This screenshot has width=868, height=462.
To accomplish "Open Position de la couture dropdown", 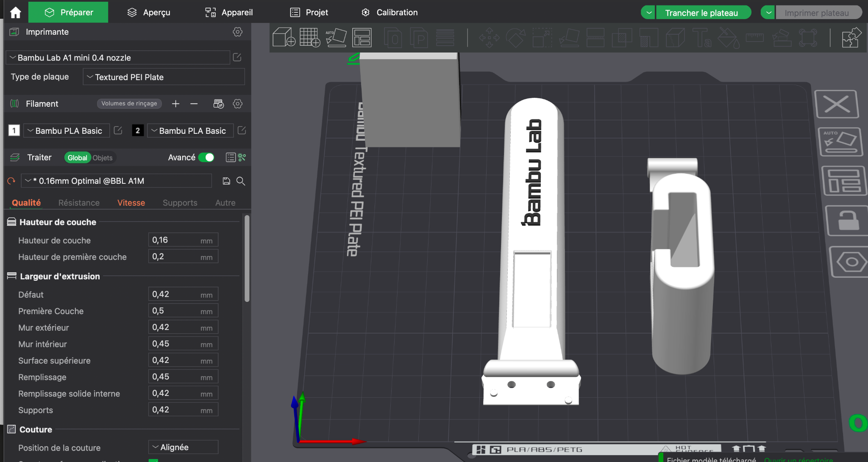I will pyautogui.click(x=183, y=447).
